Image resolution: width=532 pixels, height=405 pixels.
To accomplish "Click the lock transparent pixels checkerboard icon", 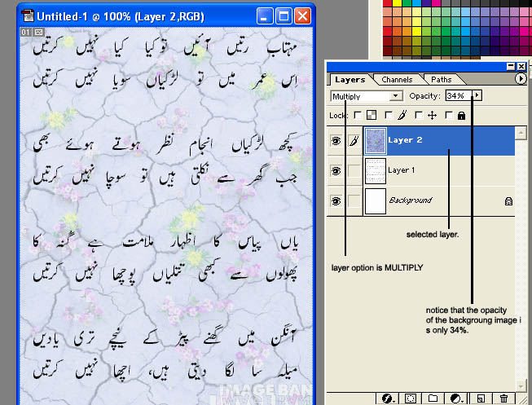I will 372,115.
